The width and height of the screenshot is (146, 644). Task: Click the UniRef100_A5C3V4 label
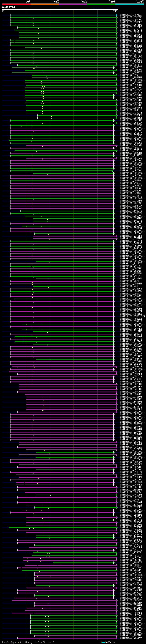[131, 93]
